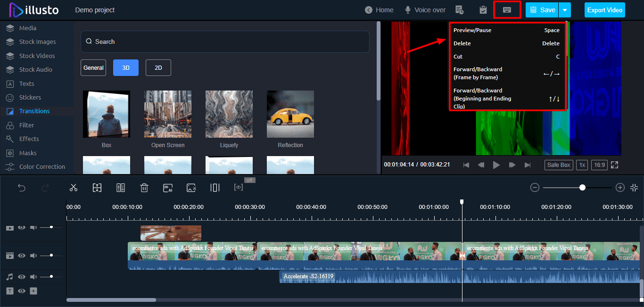Mute the main video track speaker

(33, 256)
